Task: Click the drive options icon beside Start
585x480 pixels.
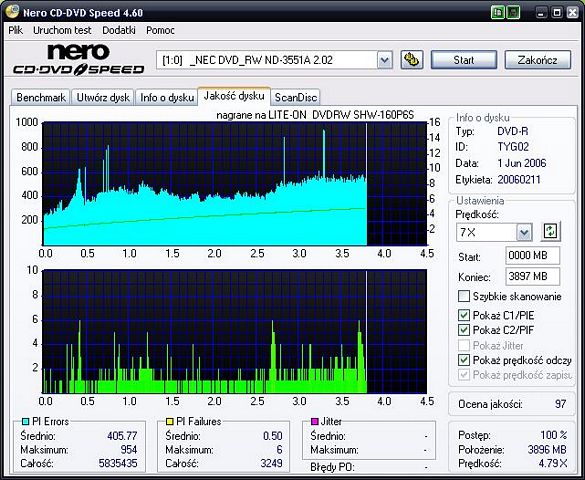Action: [x=412, y=60]
